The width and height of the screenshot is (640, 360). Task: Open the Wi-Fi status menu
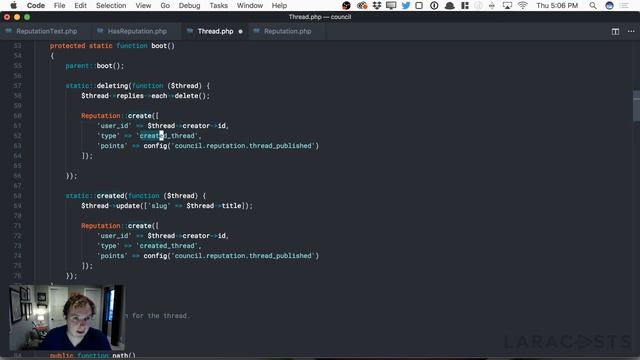point(522,5)
